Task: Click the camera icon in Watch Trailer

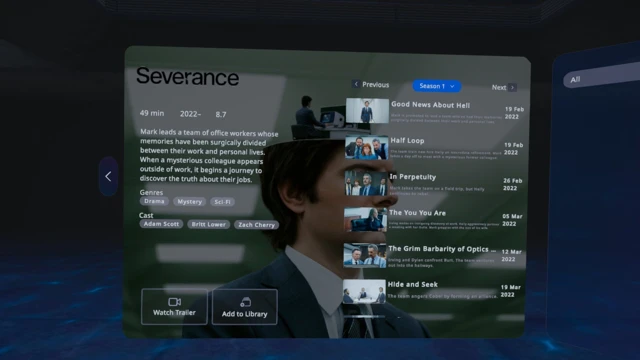Action: tap(174, 302)
